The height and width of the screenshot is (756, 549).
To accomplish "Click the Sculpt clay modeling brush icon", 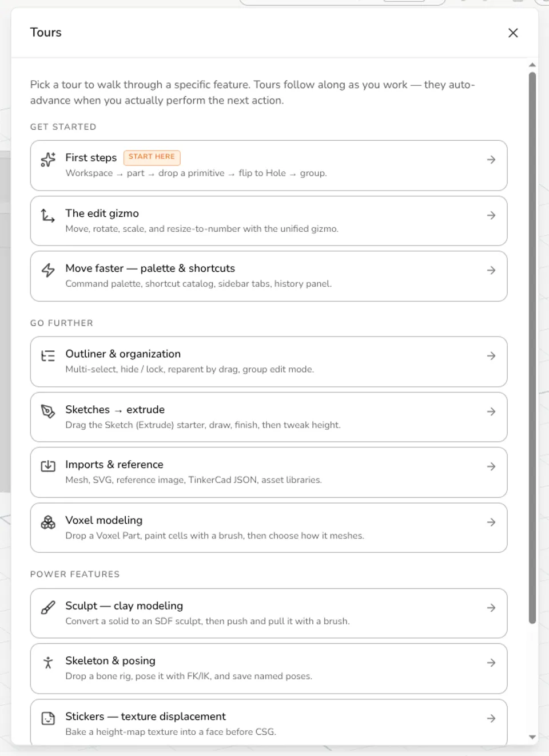I will [x=48, y=608].
